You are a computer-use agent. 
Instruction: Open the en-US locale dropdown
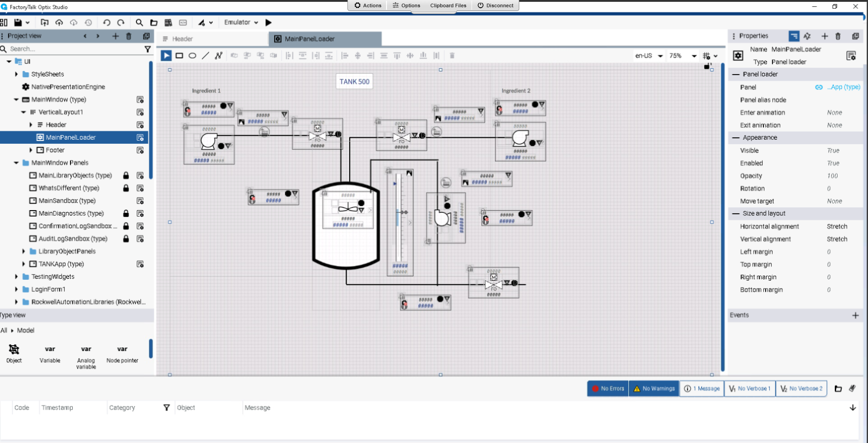[x=649, y=55]
